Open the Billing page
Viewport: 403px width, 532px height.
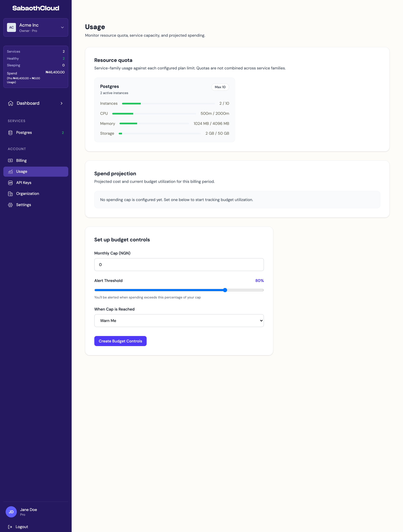(x=36, y=160)
